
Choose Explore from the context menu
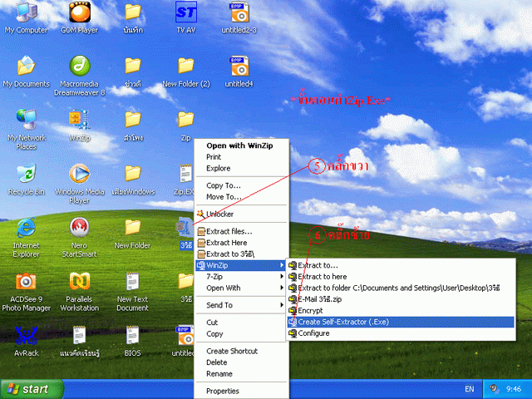tap(242, 168)
